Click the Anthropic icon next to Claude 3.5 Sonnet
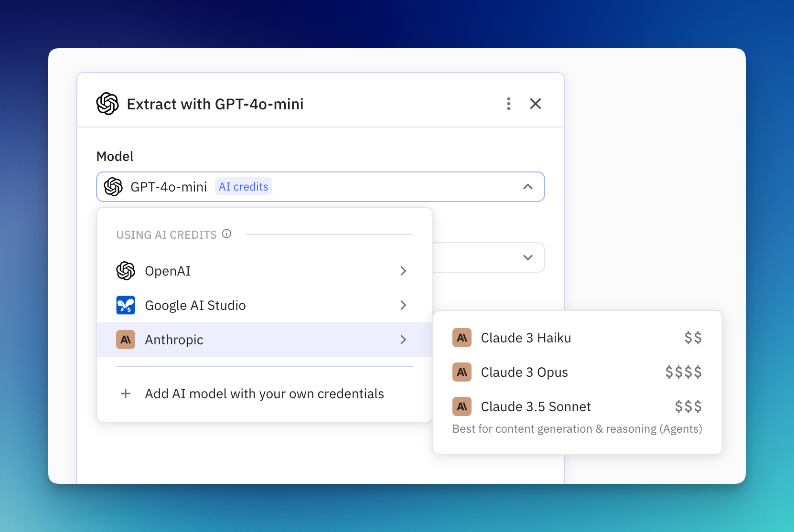Viewport: 794px width, 532px height. pos(462,406)
